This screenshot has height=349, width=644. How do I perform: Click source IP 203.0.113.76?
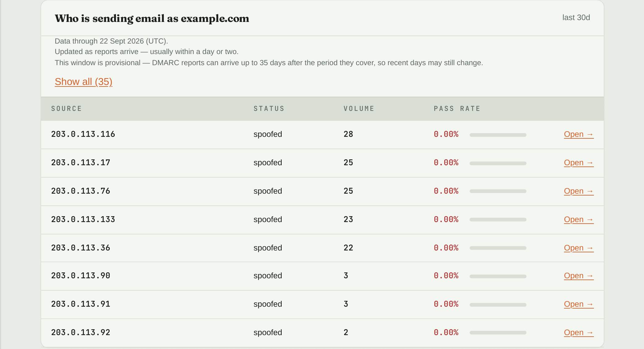tap(80, 191)
